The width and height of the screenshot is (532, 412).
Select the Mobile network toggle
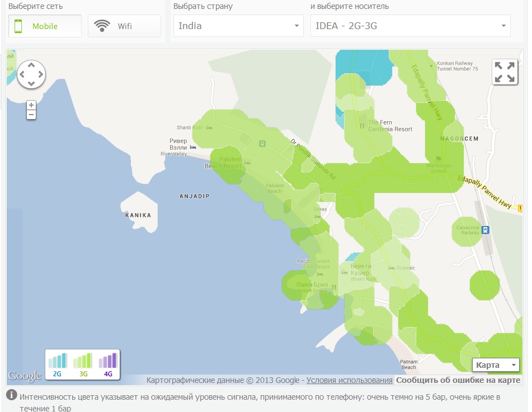pyautogui.click(x=45, y=26)
